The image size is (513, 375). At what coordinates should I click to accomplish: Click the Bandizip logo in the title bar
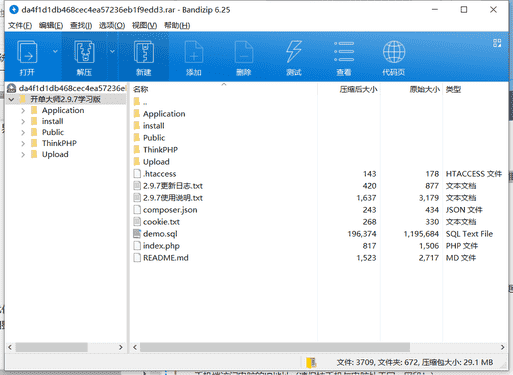[x=14, y=10]
